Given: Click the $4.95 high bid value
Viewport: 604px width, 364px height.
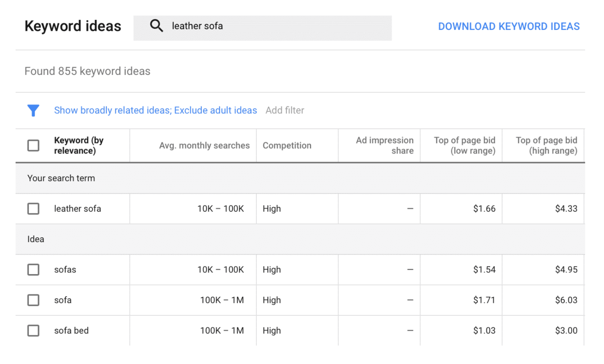Looking at the screenshot, I should tap(566, 270).
